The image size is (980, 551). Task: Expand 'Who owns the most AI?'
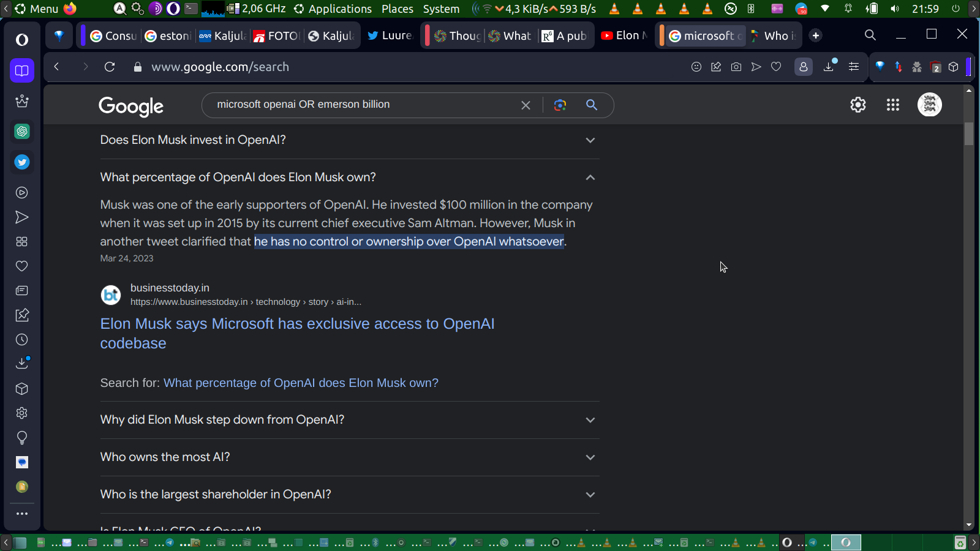coord(590,457)
